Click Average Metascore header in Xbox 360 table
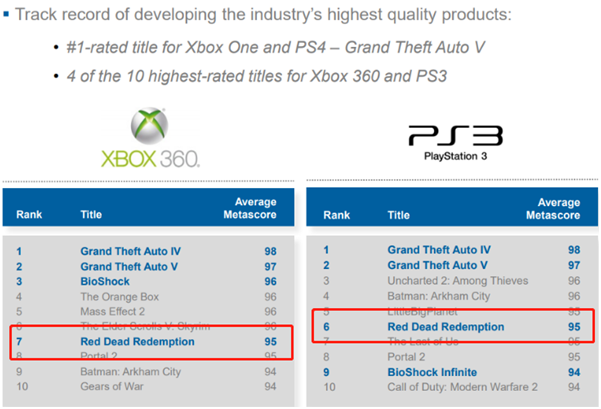Screen dimensions: 601x409 coord(248,207)
